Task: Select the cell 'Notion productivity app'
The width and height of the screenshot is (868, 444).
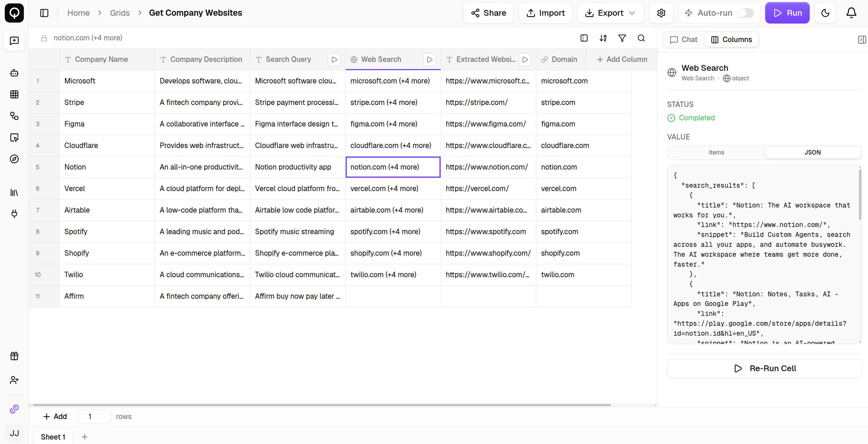Action: [x=298, y=167]
